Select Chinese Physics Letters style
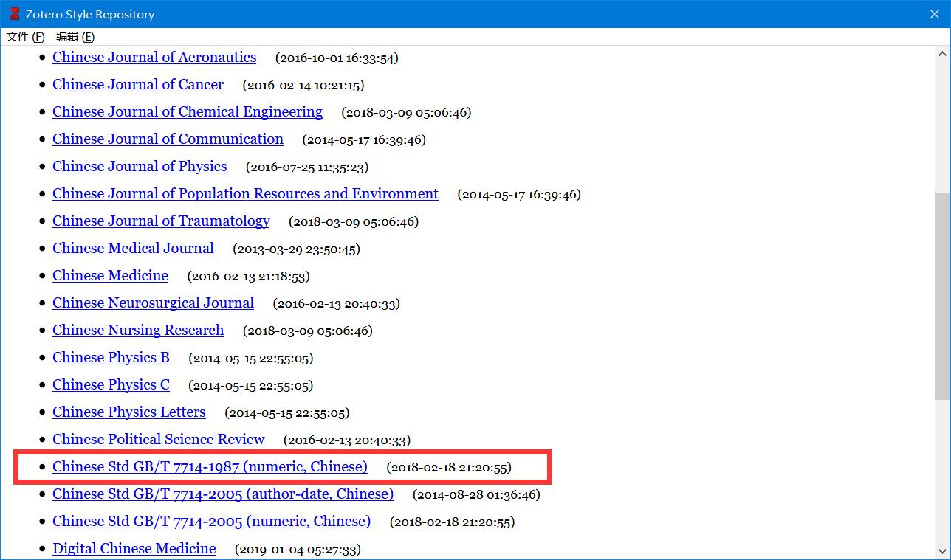951x560 pixels. click(129, 412)
